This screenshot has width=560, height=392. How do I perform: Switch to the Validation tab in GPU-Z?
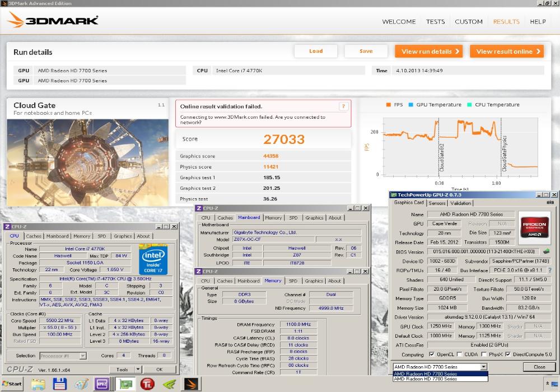click(460, 203)
